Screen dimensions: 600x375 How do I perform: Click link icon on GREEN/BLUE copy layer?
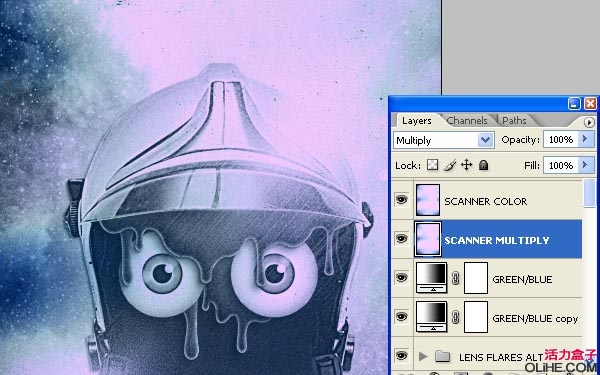(x=455, y=317)
